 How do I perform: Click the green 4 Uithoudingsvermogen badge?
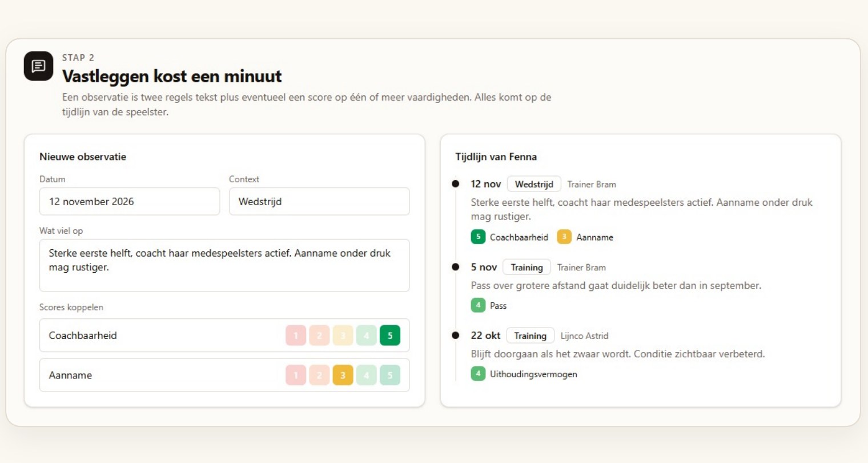click(478, 374)
